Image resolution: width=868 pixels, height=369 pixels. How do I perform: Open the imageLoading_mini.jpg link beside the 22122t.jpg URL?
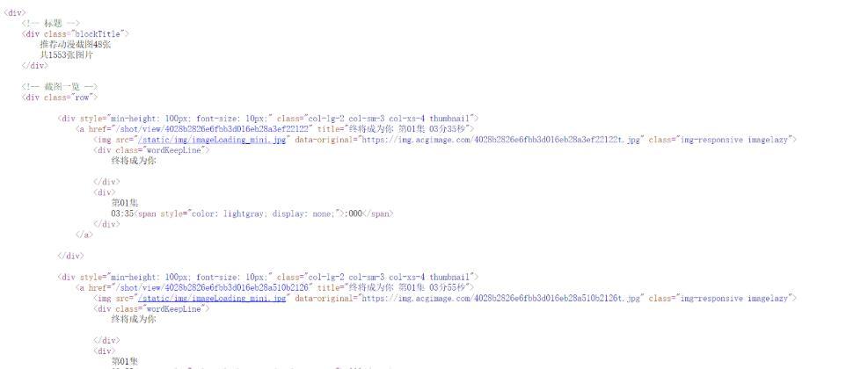point(212,140)
